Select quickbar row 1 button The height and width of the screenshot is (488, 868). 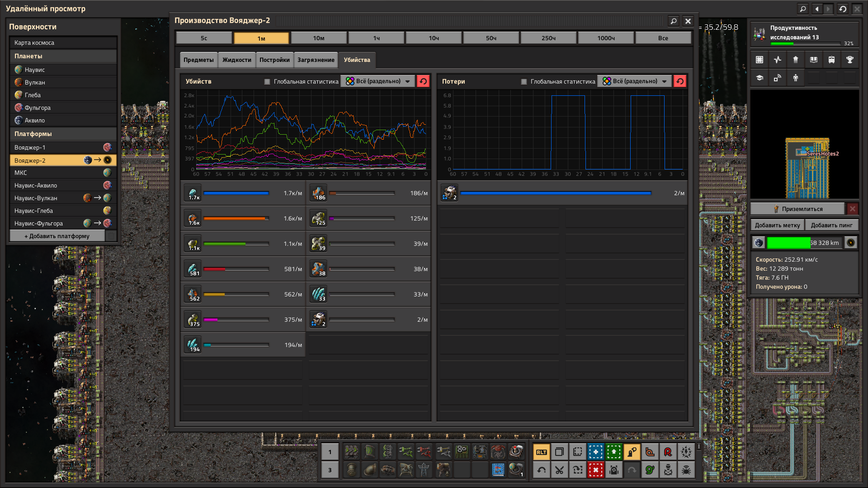point(330,452)
